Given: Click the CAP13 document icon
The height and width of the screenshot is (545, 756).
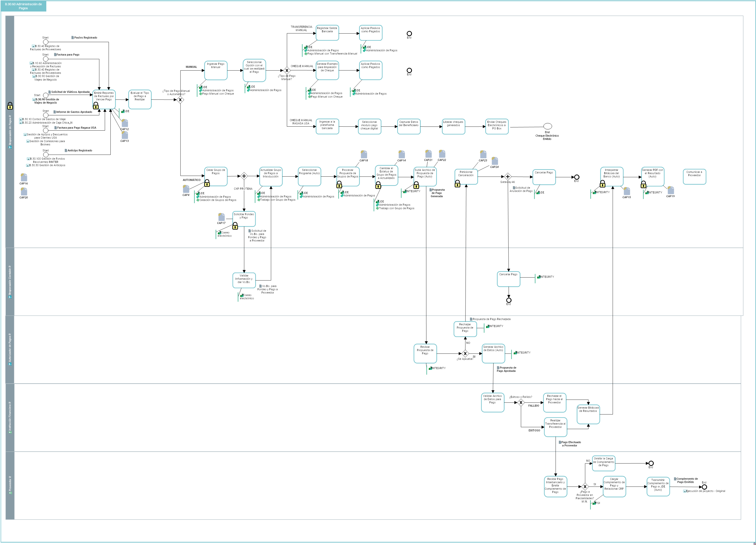Looking at the screenshot, I should [125, 135].
